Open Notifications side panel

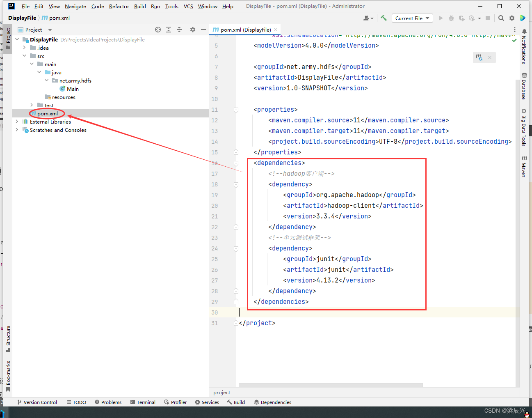click(524, 46)
